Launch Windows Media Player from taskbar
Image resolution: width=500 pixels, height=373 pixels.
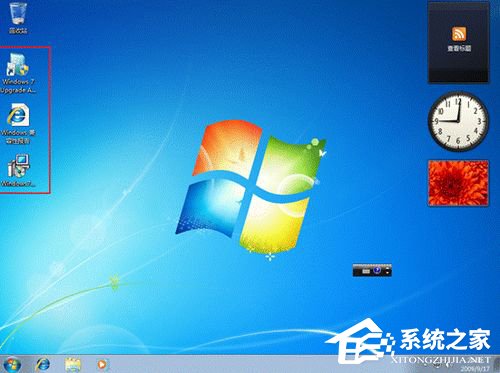pos(102,364)
